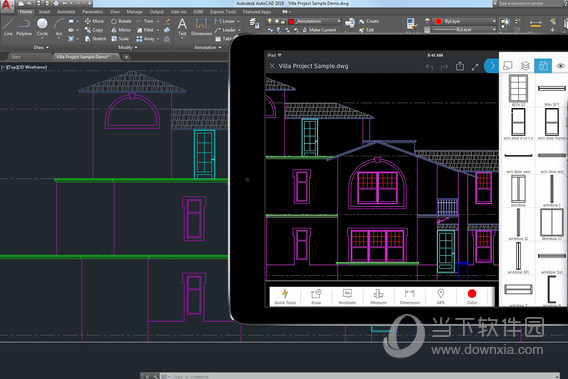Select the Text annotation tool
Screen dimensions: 568x379
pyautogui.click(x=182, y=27)
